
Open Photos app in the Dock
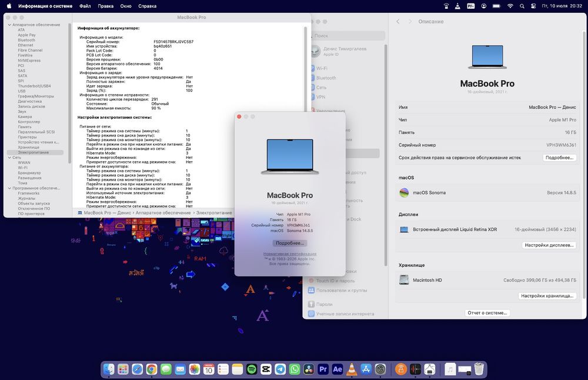[x=194, y=369]
